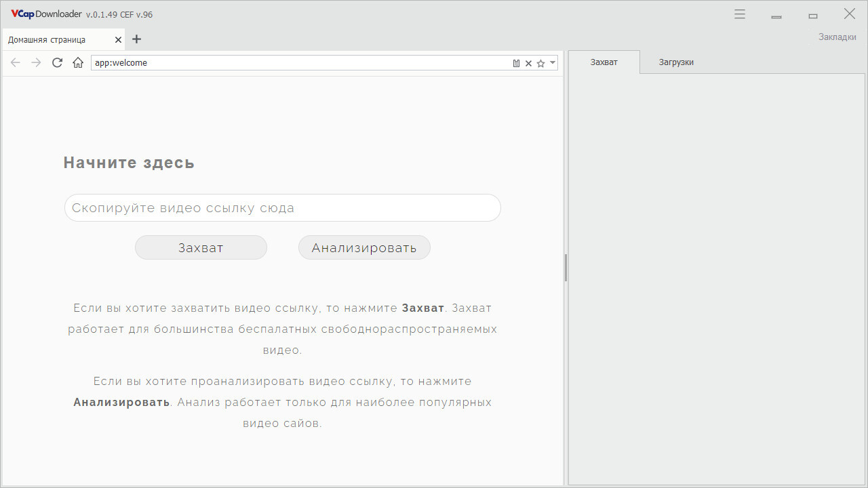Open the hamburger main menu icon

(x=740, y=14)
